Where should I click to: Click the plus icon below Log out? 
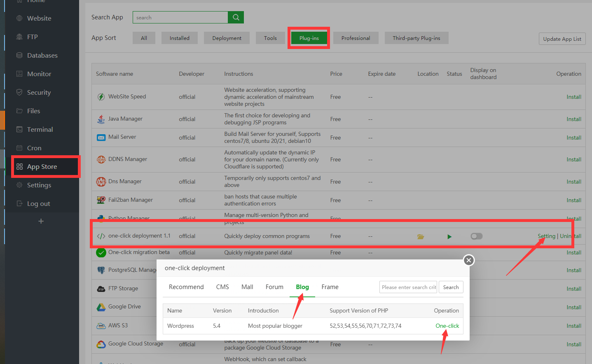click(x=41, y=221)
